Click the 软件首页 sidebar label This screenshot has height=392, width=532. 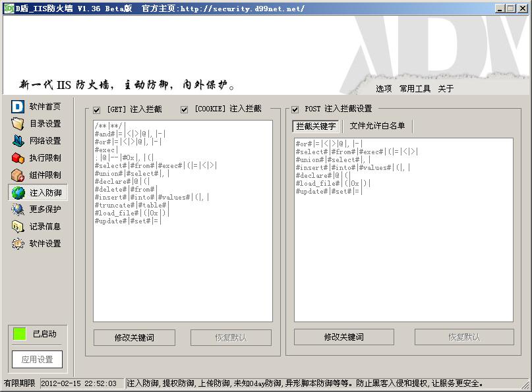[x=45, y=107]
